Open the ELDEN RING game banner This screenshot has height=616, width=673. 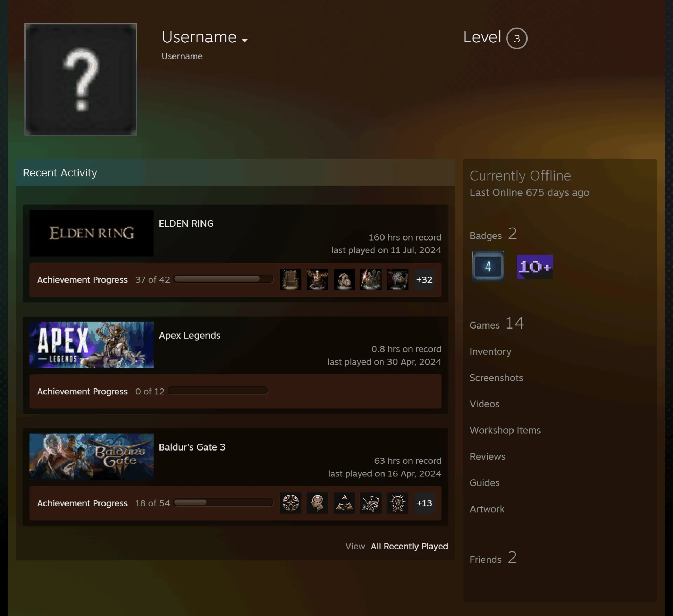point(91,233)
